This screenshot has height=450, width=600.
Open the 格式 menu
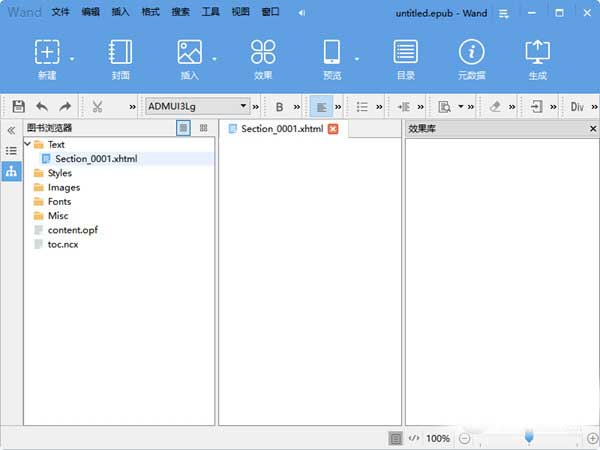point(150,12)
